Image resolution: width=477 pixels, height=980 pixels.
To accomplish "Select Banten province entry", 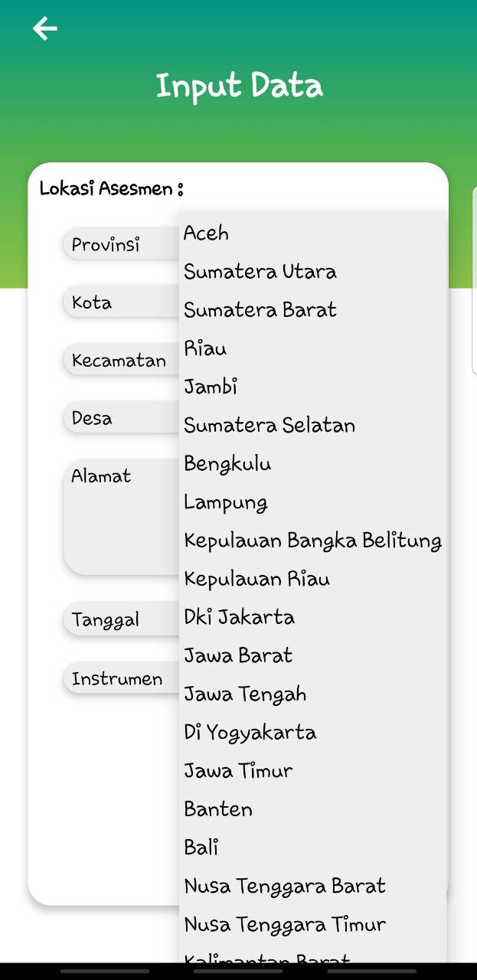I will [218, 809].
